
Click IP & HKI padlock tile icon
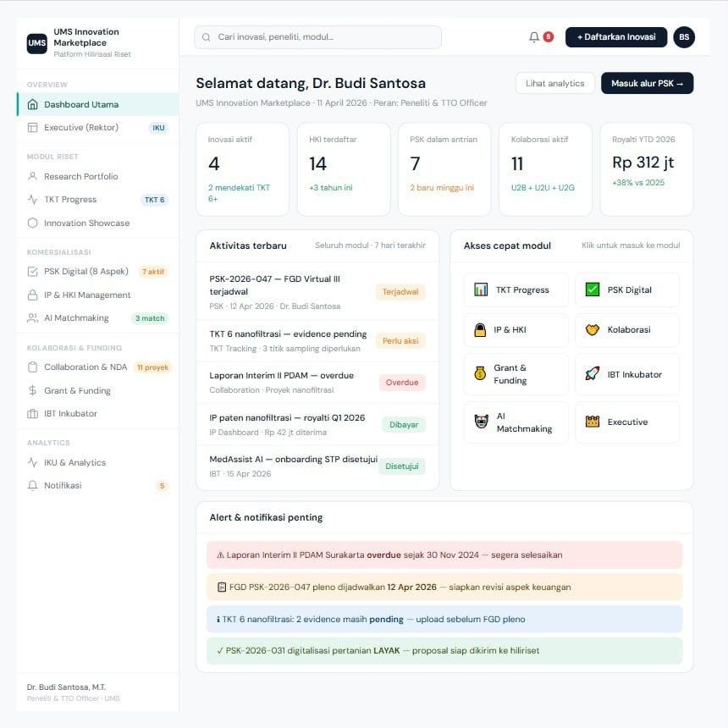coord(480,329)
